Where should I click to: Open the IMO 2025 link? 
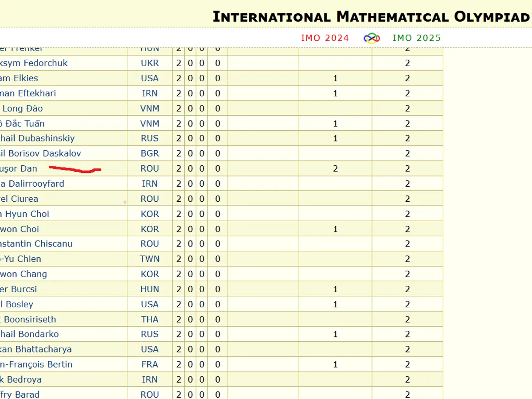pos(417,38)
